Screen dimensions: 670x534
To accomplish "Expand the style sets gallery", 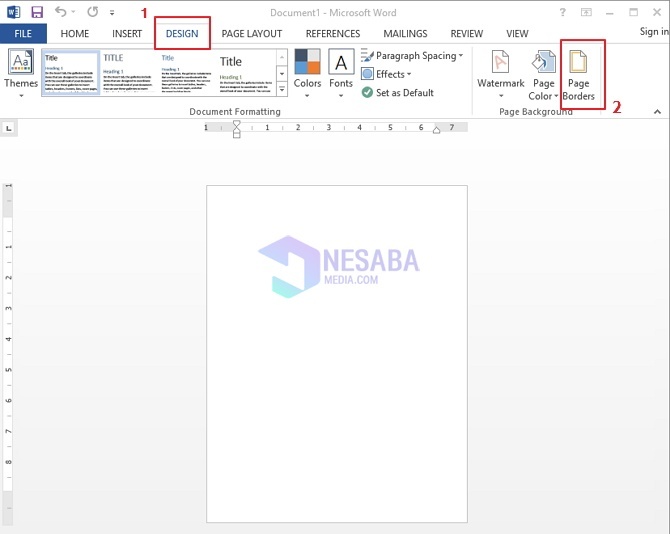I will point(282,89).
